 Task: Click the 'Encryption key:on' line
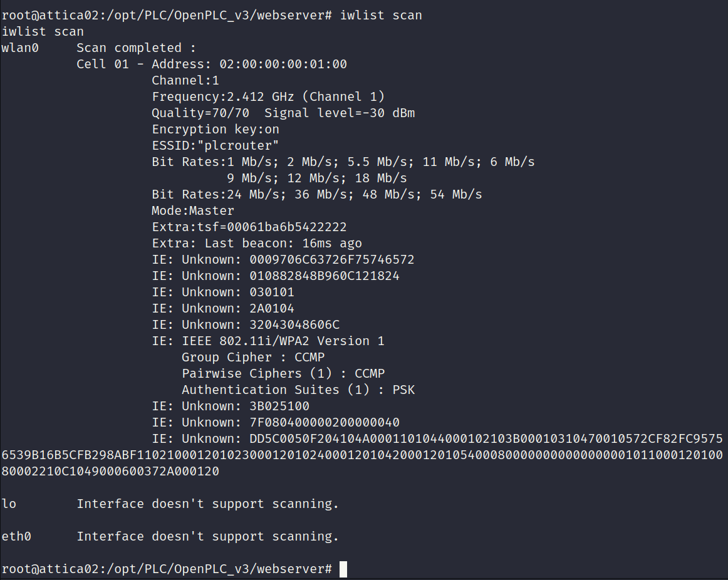[x=216, y=130]
